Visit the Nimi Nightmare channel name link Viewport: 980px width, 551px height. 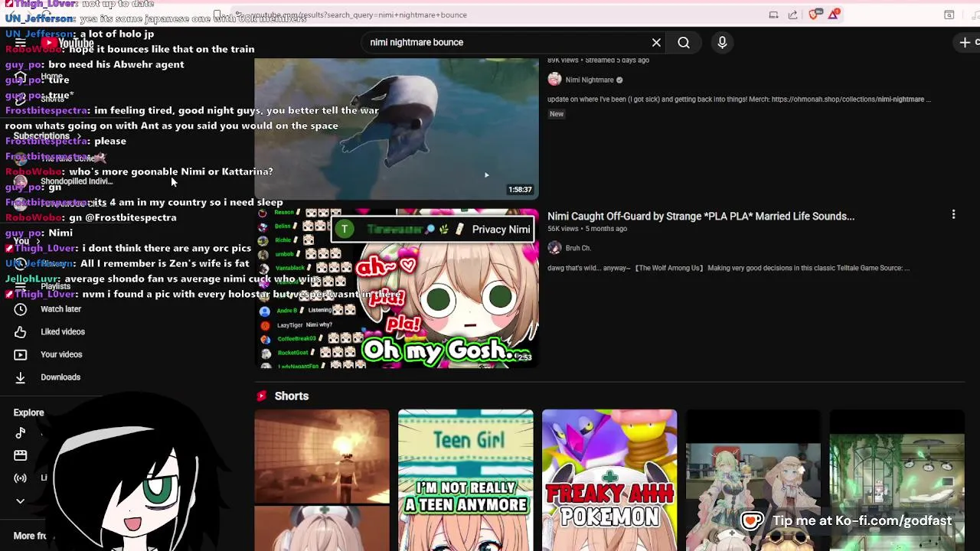[590, 80]
